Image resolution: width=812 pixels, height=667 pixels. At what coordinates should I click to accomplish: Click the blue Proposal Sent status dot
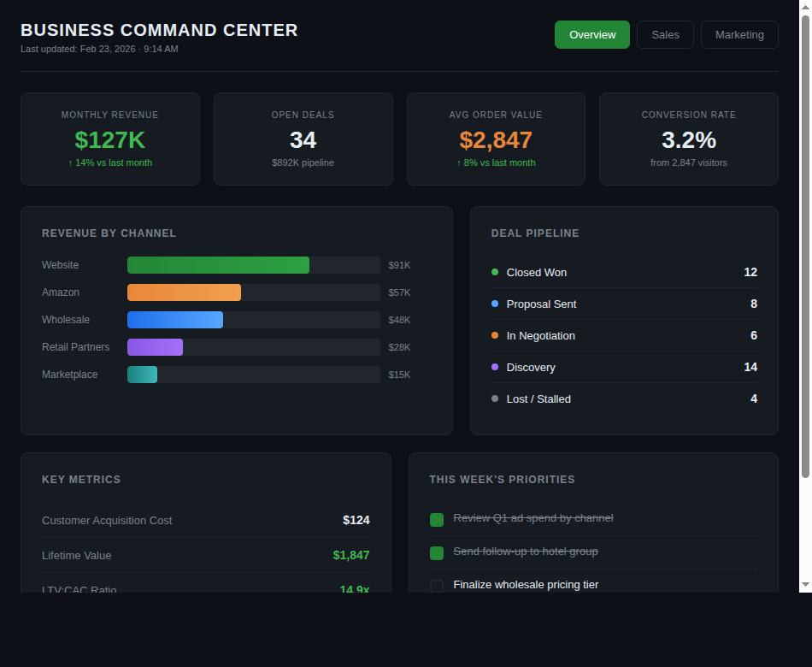[x=494, y=304]
